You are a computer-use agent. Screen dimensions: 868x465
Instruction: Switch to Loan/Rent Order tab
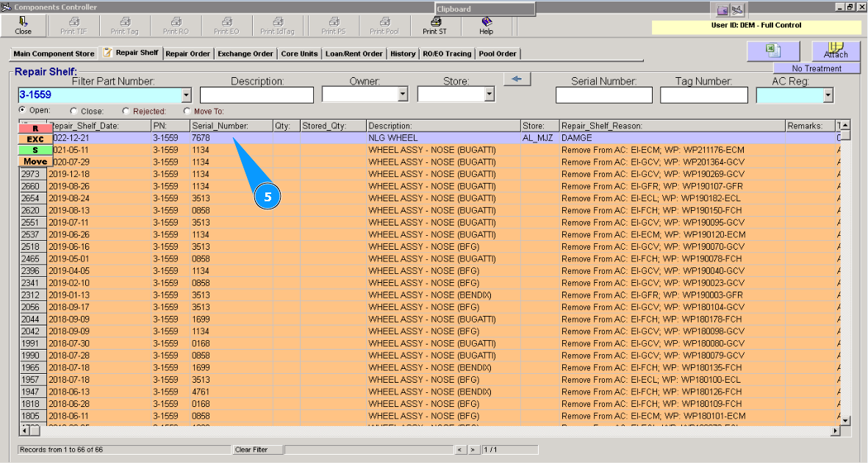[x=354, y=54]
